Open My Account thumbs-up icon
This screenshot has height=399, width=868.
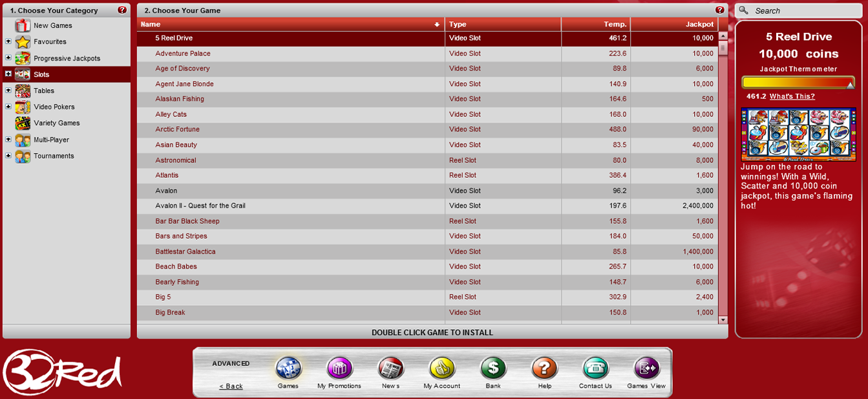tap(442, 368)
